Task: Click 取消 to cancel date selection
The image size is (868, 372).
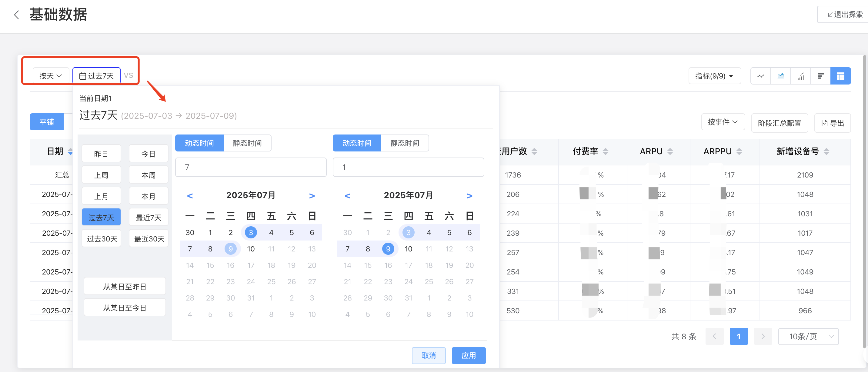Action: (x=429, y=356)
